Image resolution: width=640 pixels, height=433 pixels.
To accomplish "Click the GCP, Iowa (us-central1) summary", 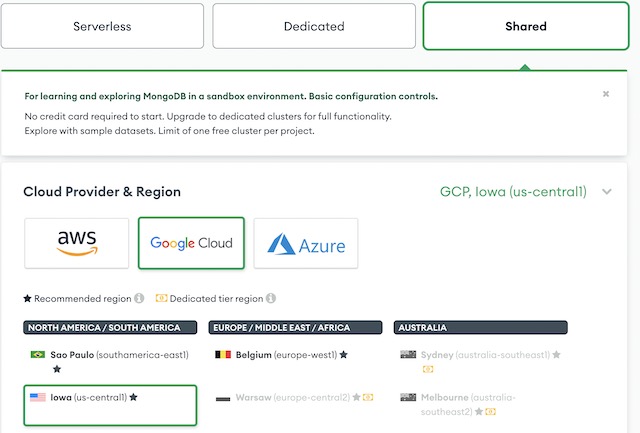I will click(x=513, y=192).
